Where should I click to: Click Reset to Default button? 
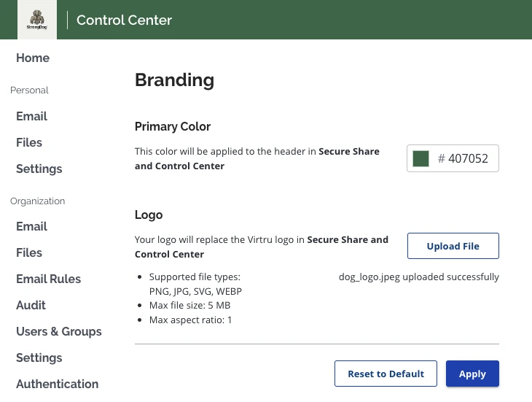[386, 374]
